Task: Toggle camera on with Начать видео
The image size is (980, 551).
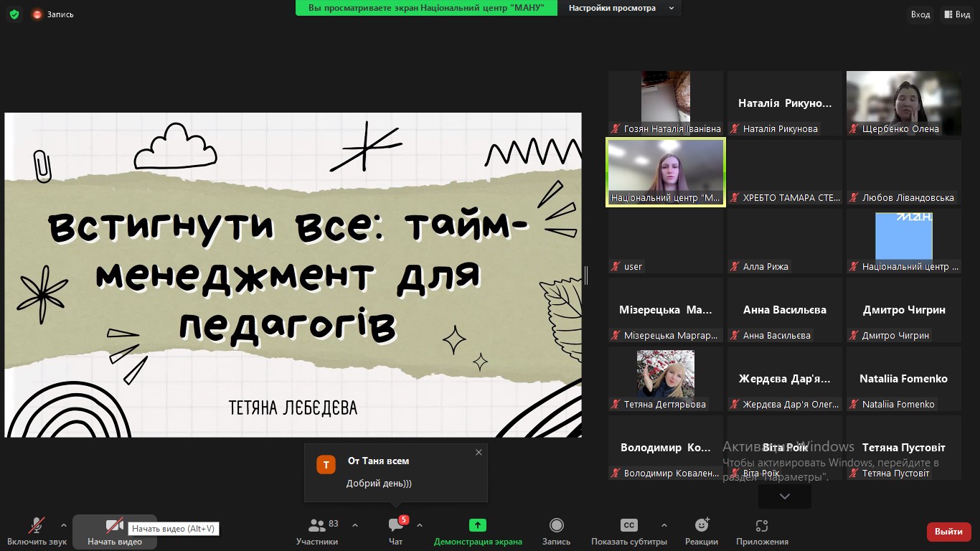Action: pyautogui.click(x=114, y=526)
